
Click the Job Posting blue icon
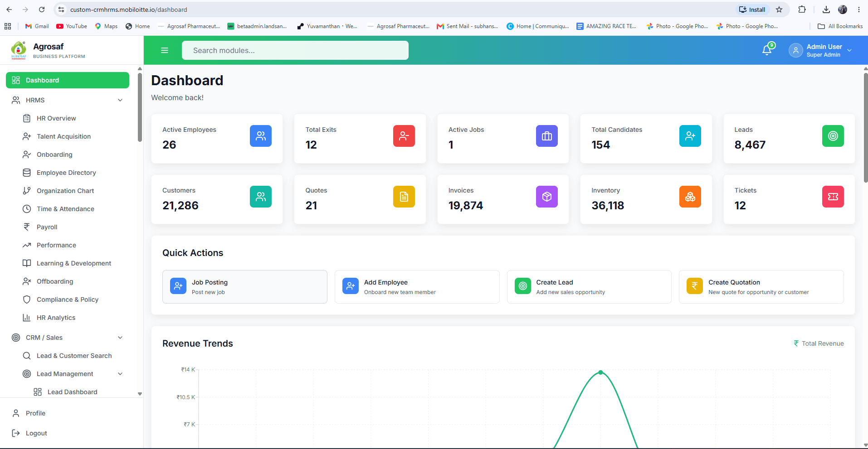(x=178, y=286)
